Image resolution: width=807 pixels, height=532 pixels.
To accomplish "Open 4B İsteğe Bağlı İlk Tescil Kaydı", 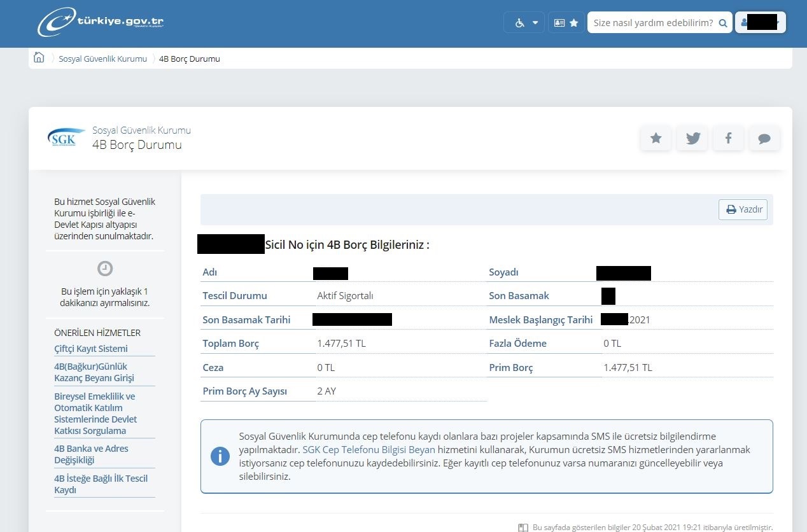I will 101,484.
